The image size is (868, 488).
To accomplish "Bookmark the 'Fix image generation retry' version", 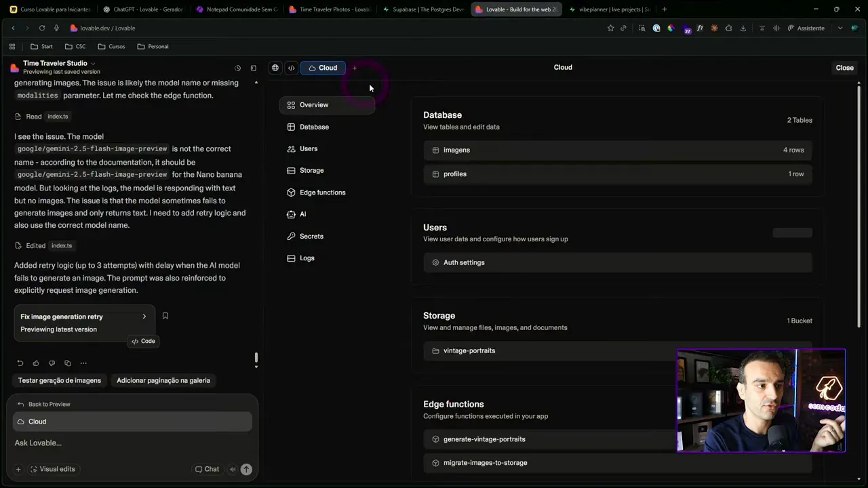I will click(165, 315).
